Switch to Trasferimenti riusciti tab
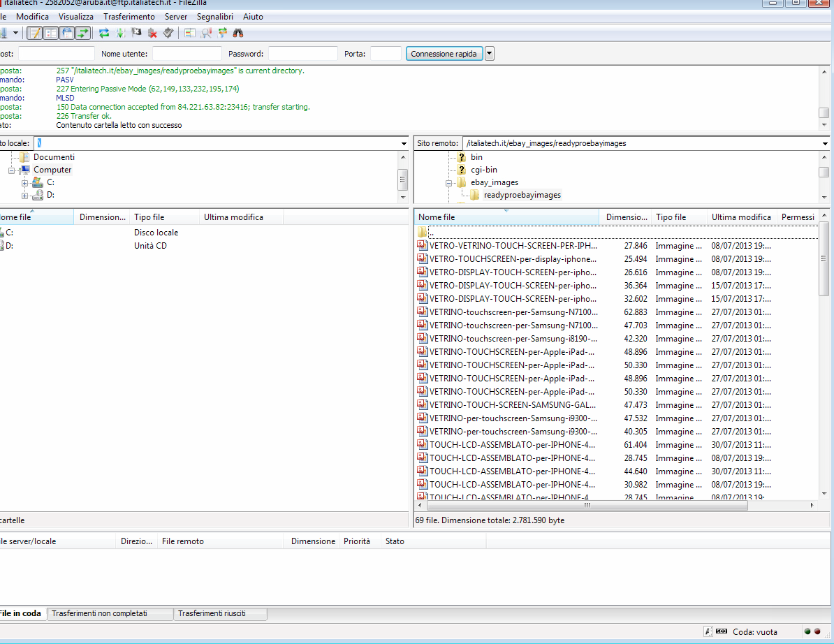The width and height of the screenshot is (834, 644). pyautogui.click(x=220, y=614)
